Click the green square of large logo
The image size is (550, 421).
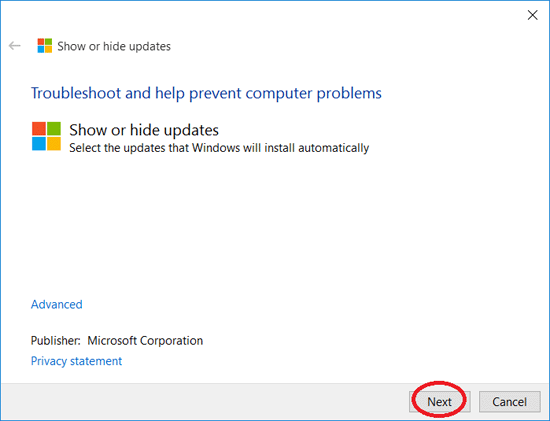(x=54, y=128)
